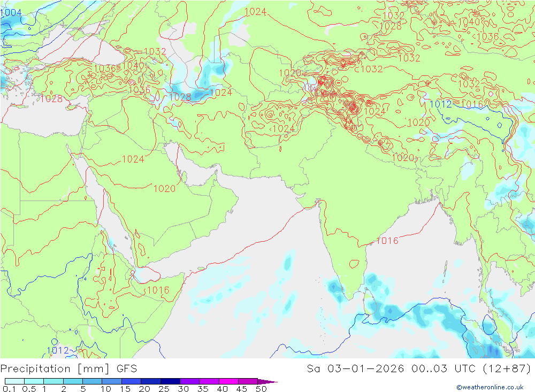Image resolution: width=535 pixels, height=392 pixels.
Task: Pick the legend swatch between 2 and 5
Action: [73, 381]
